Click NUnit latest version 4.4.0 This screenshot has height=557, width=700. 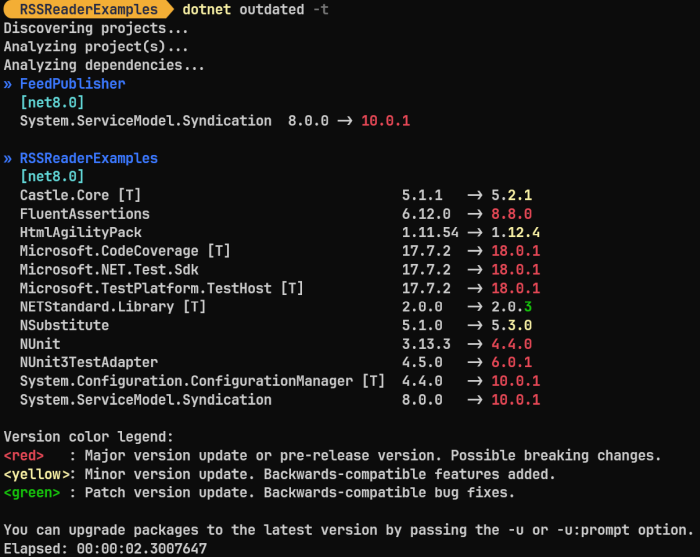[512, 344]
